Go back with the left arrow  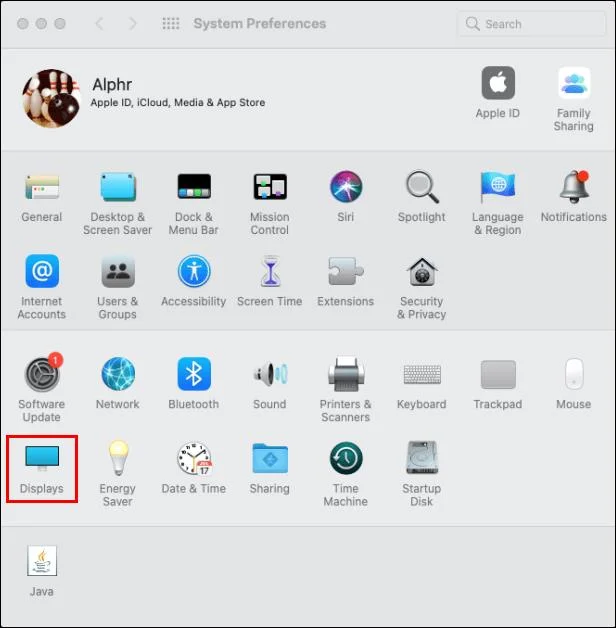(99, 24)
